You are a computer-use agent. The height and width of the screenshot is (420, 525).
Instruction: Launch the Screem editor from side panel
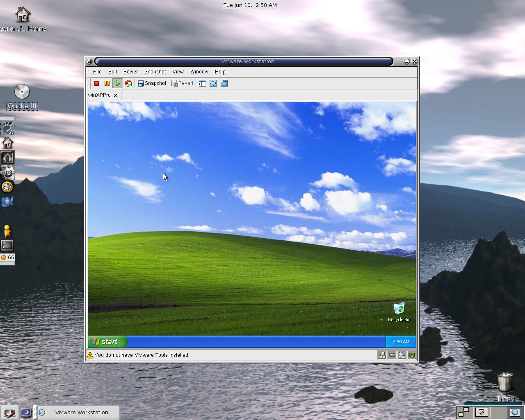pos(7,172)
